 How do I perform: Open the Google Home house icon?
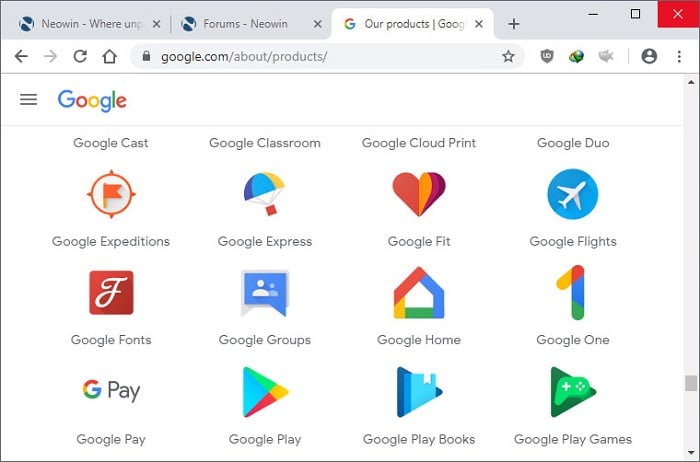pyautogui.click(x=419, y=293)
